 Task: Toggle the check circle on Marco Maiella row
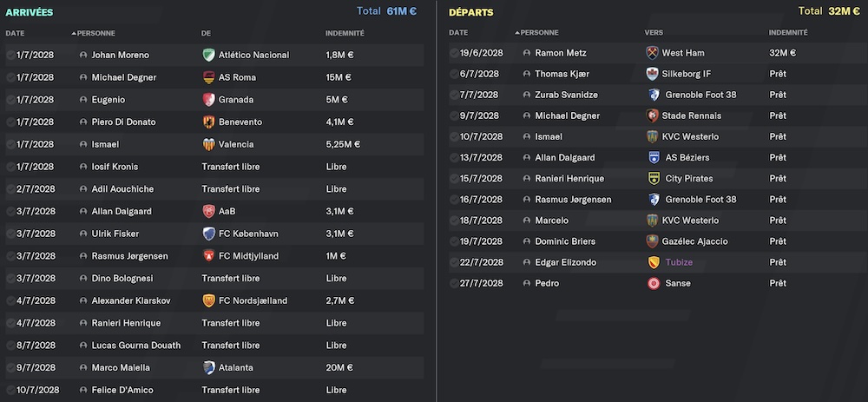tap(10, 367)
